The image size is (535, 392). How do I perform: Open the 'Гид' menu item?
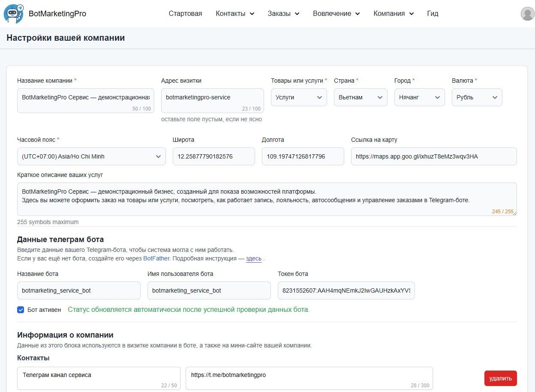(x=433, y=14)
